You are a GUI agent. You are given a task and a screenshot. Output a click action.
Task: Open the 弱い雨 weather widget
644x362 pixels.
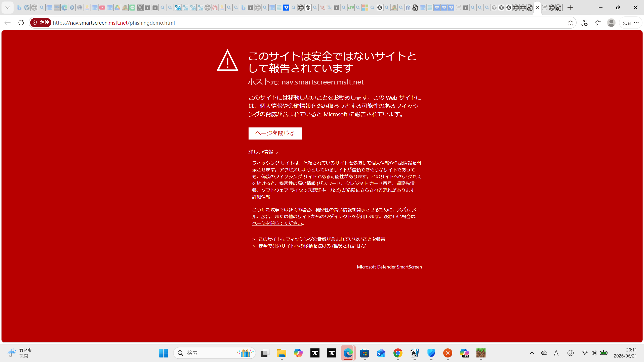(x=20, y=353)
